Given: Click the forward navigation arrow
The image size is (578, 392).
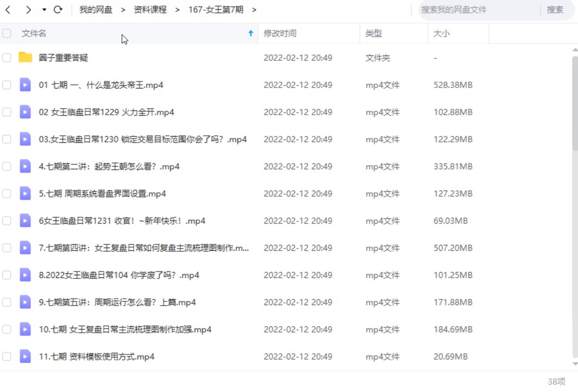Looking at the screenshot, I should click(x=28, y=9).
